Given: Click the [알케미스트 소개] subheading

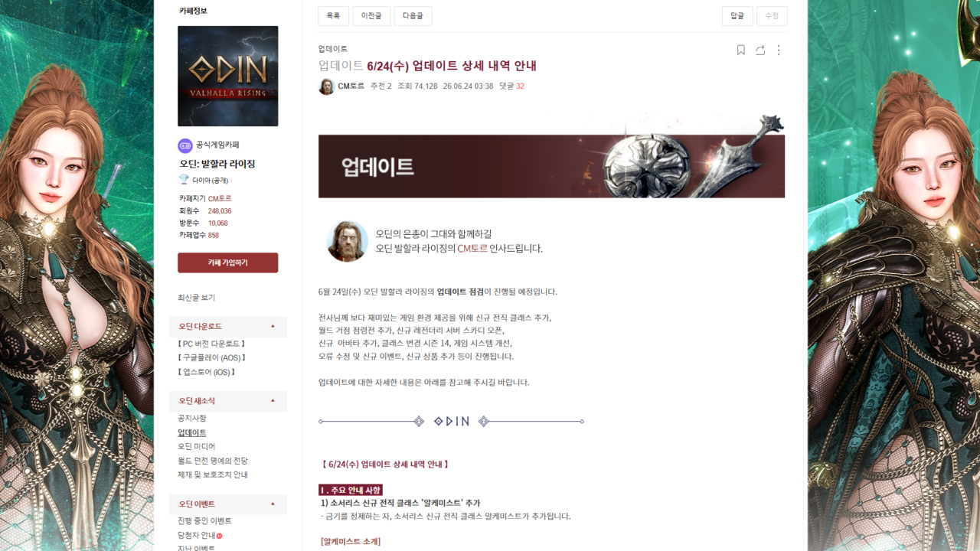Looking at the screenshot, I should coord(351,542).
